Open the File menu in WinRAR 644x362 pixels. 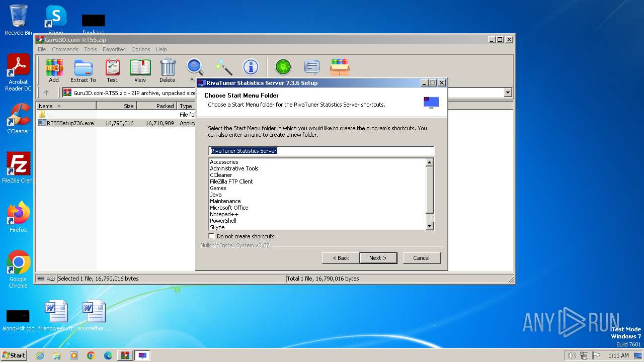pyautogui.click(x=42, y=49)
